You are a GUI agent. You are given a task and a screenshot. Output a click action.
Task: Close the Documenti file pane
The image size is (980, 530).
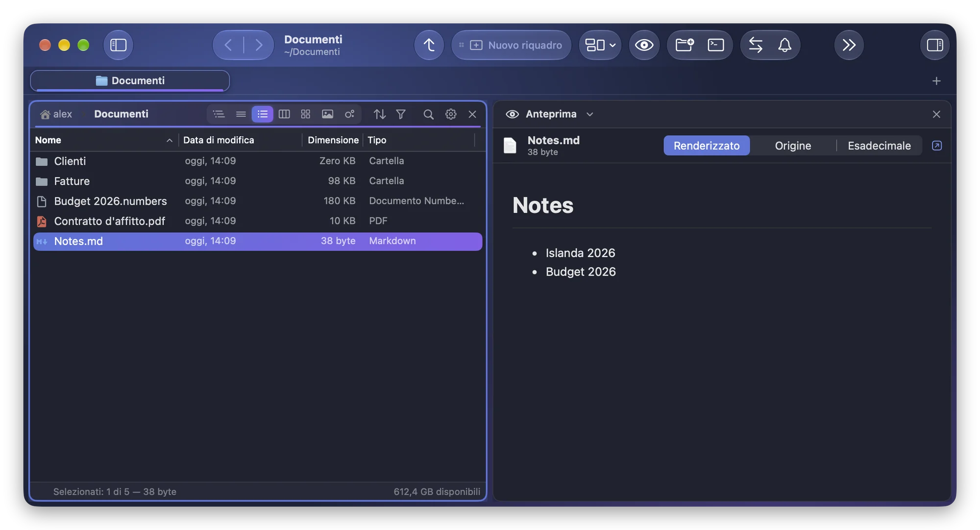(472, 114)
